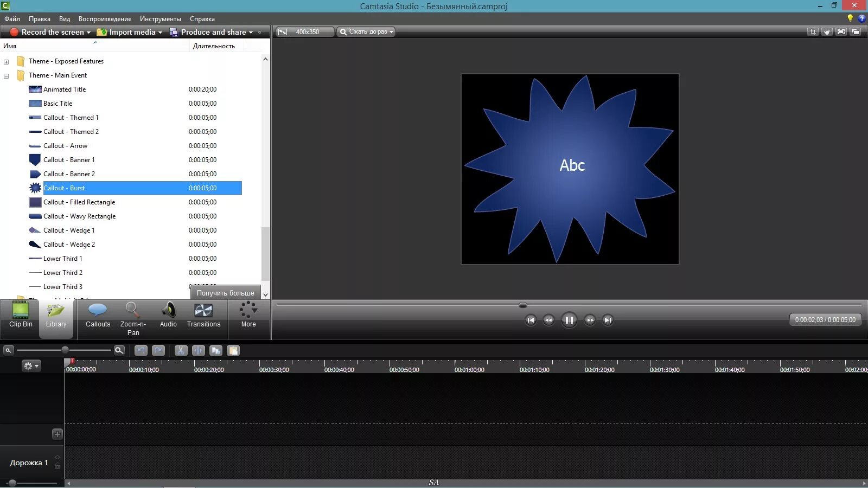This screenshot has height=488, width=868.
Task: Expand the Theme - Exposed Features folder
Action: click(x=7, y=62)
